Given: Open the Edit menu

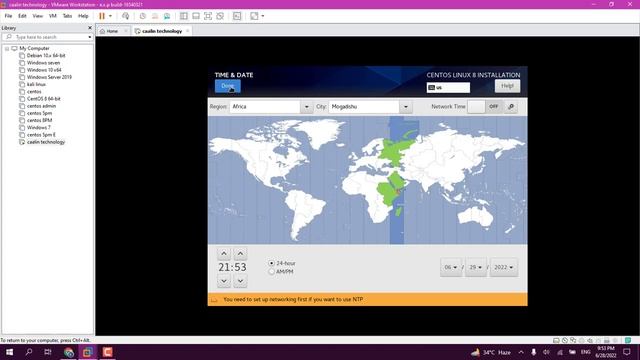Looking at the screenshot, I should tap(22, 16).
